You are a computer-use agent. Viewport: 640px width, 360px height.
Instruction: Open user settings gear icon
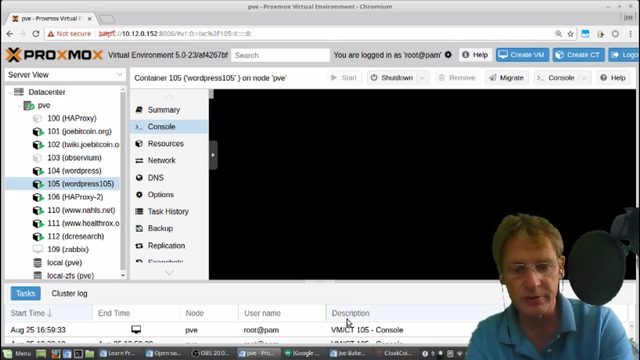click(x=448, y=55)
